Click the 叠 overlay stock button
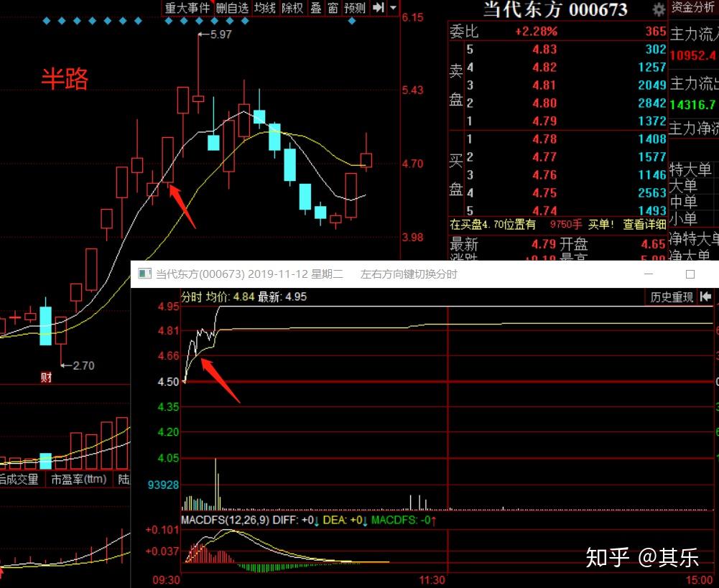The width and height of the screenshot is (719, 588). (316, 8)
